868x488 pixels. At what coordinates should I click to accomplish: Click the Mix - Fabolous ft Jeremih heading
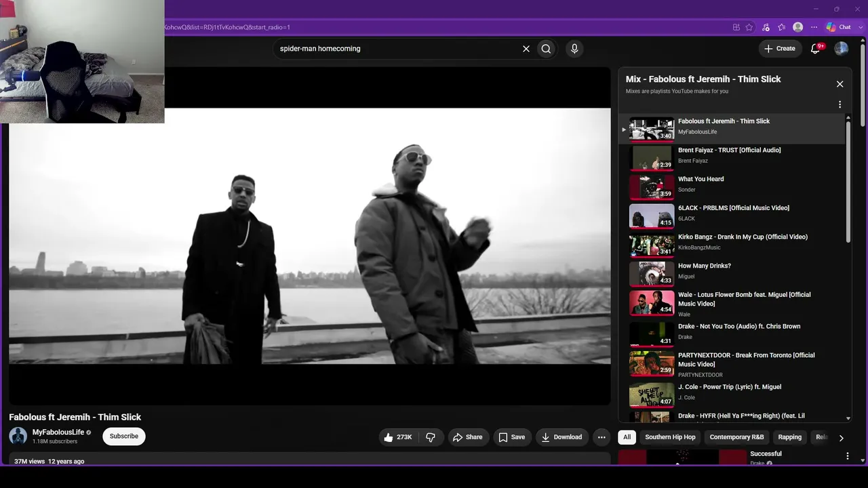(x=703, y=79)
